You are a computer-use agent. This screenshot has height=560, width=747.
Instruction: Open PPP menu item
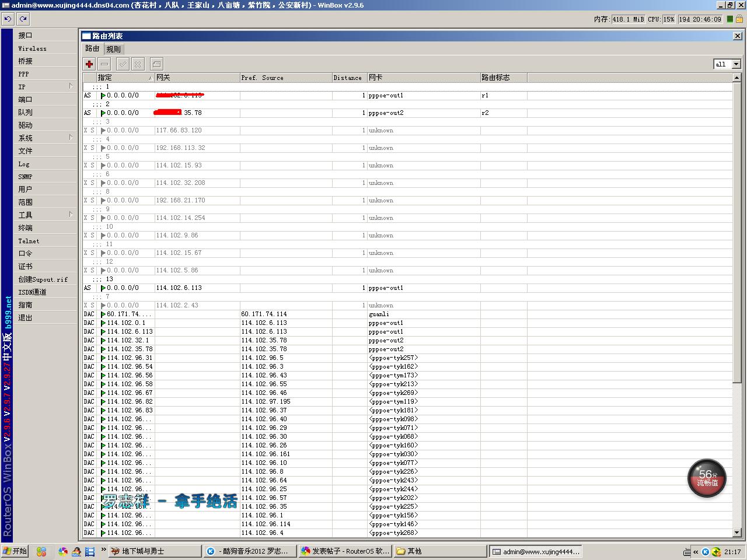click(46, 74)
